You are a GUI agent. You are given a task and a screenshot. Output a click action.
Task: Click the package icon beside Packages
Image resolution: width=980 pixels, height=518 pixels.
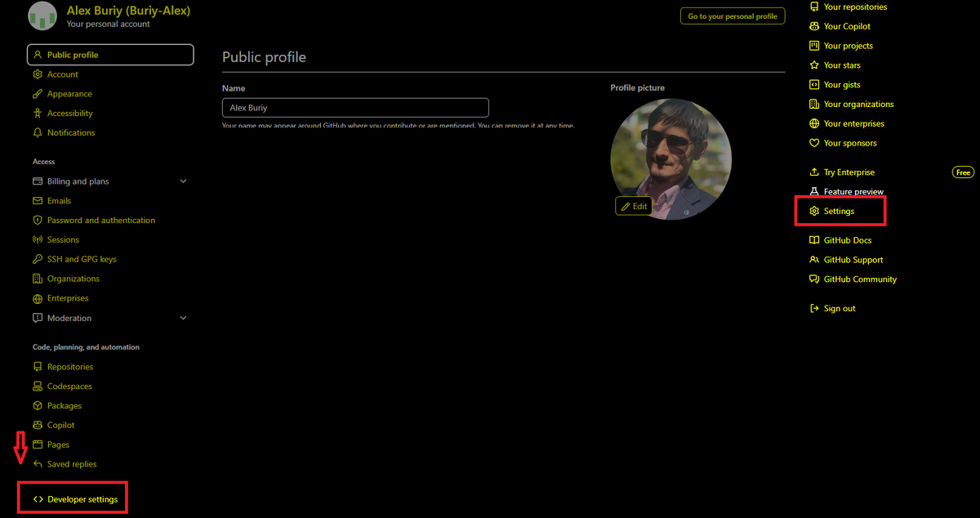(x=38, y=406)
